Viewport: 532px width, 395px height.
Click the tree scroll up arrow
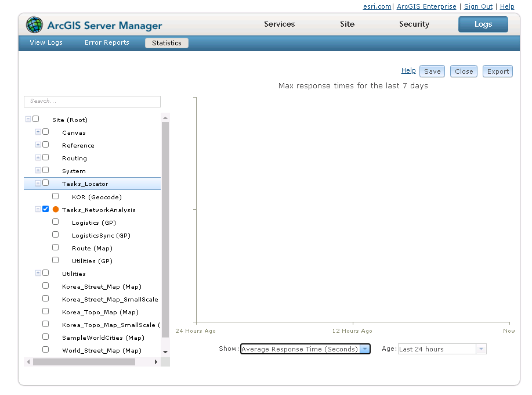pyautogui.click(x=165, y=118)
